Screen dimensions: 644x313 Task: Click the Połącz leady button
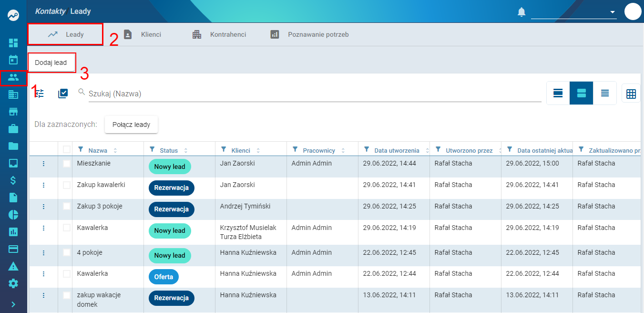[131, 125]
